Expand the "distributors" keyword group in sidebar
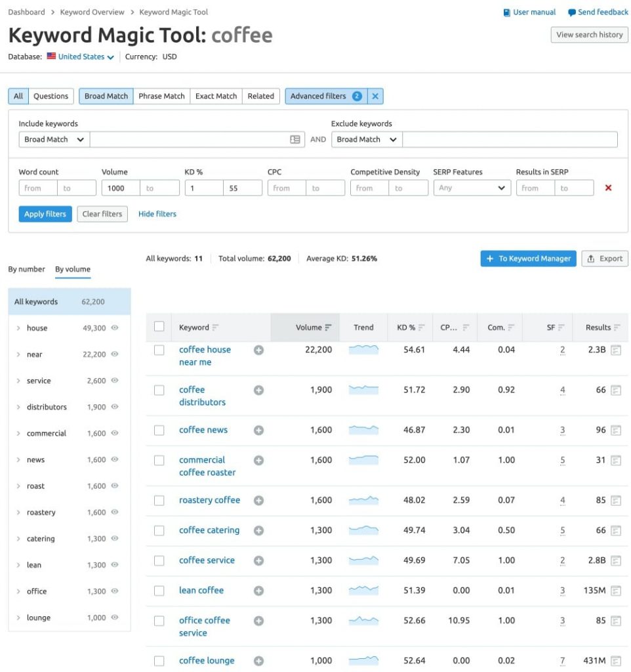 click(17, 407)
